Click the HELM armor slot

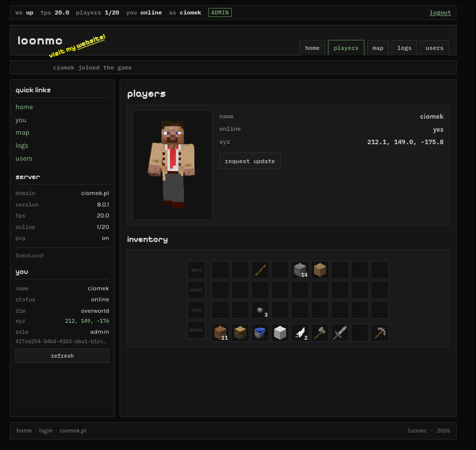196,270
